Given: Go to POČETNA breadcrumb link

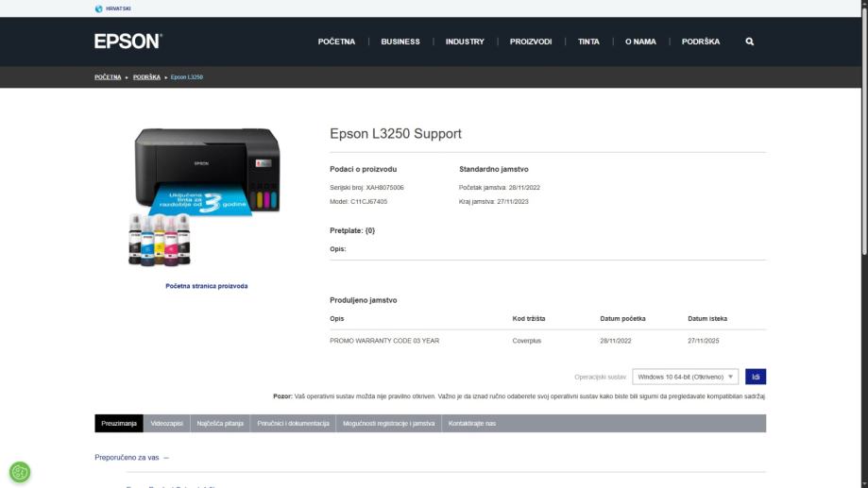Looking at the screenshot, I should (108, 77).
